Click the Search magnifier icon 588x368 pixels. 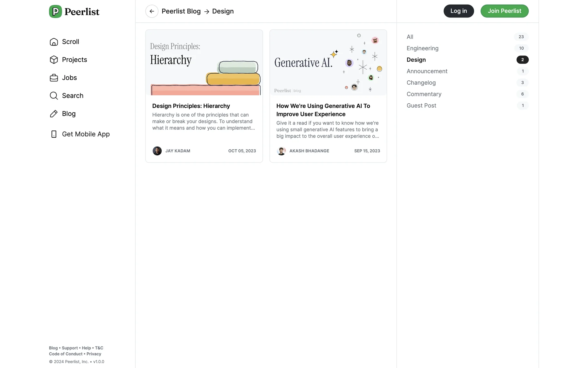click(x=54, y=96)
